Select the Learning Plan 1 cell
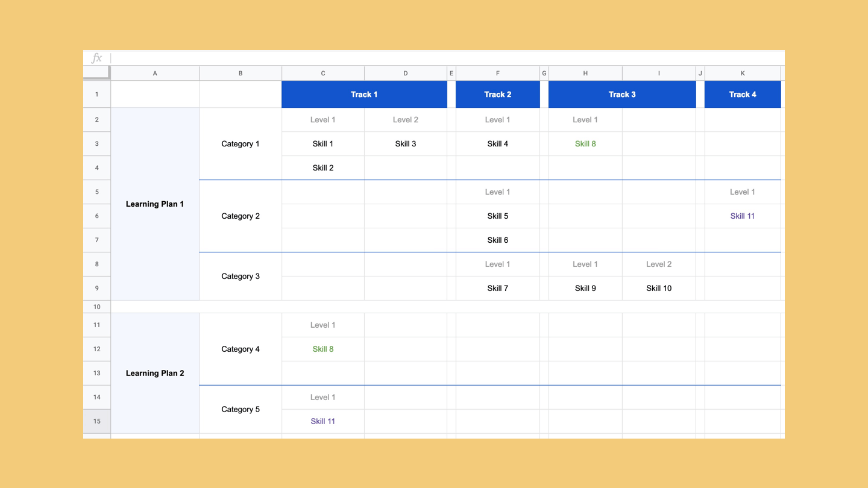This screenshot has height=488, width=868. pos(155,204)
